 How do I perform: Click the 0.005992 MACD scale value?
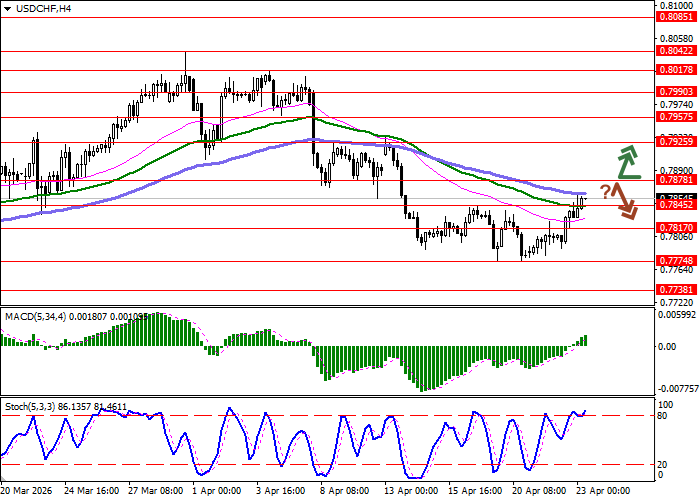(677, 315)
